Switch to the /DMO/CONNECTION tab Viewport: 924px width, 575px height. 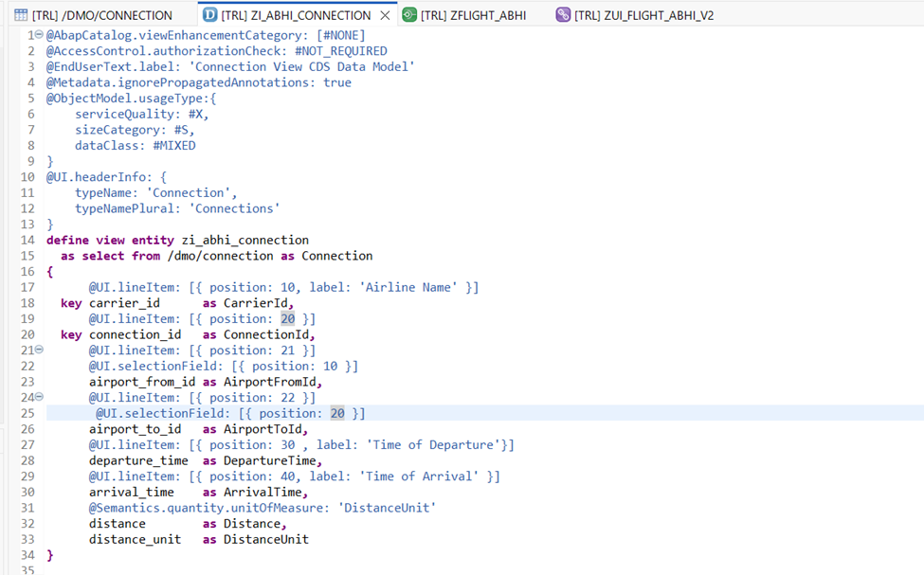(x=101, y=15)
